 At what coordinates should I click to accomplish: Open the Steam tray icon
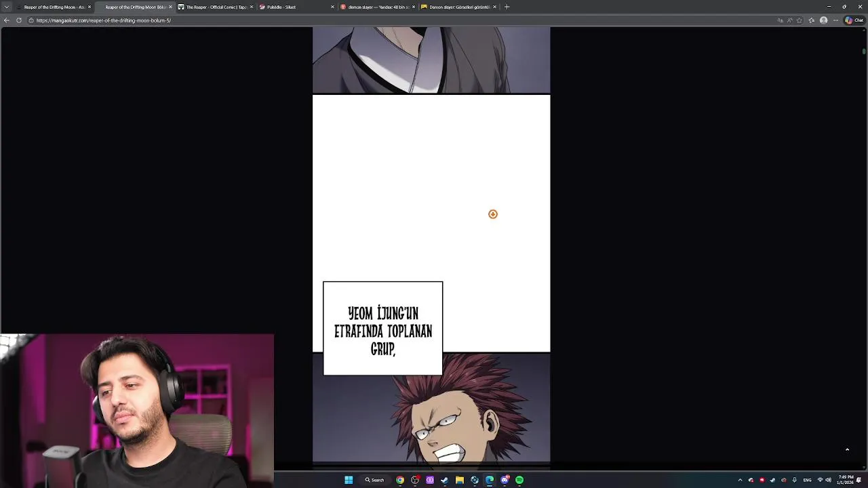pos(772,480)
